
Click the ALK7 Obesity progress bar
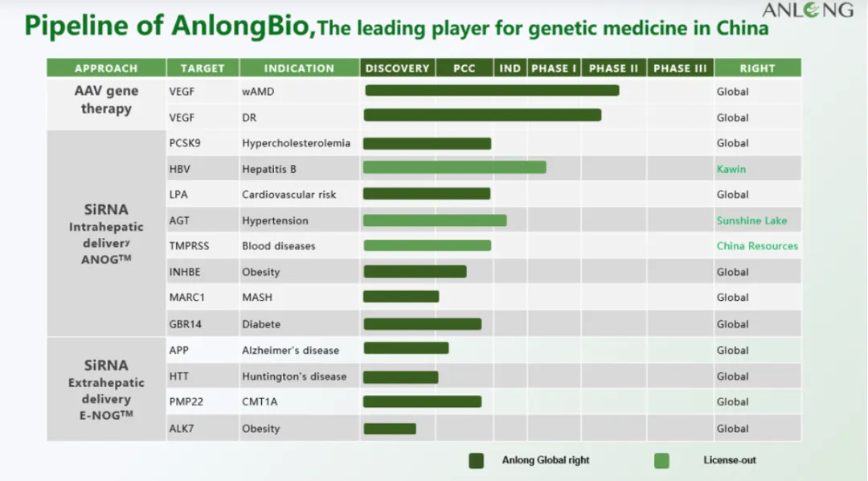(390, 429)
